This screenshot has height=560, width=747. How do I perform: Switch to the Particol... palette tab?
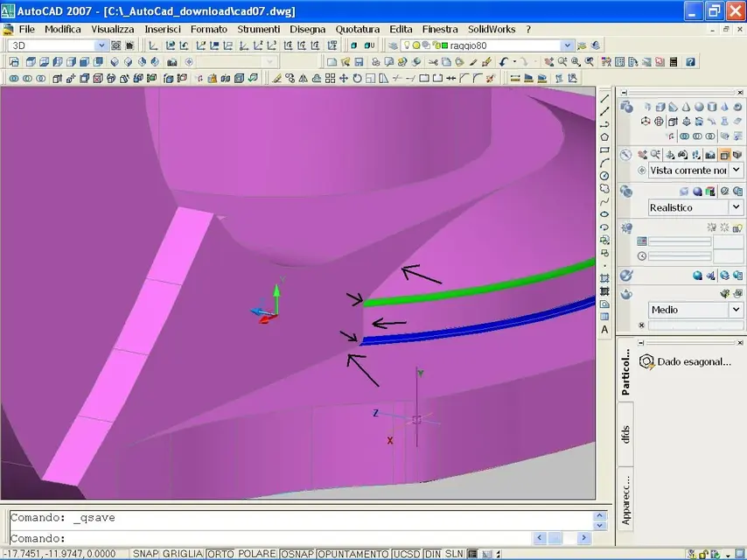[x=625, y=372]
